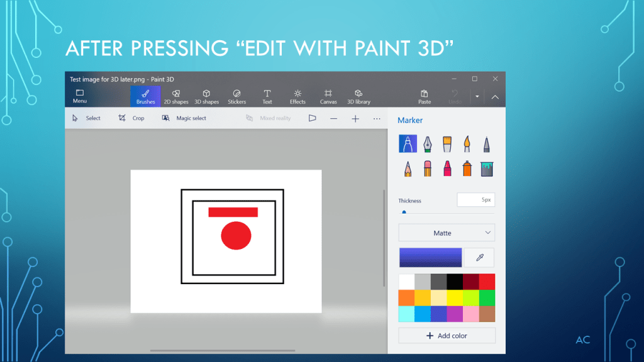
Task: Toggle the Magic select tool
Action: [x=184, y=118]
